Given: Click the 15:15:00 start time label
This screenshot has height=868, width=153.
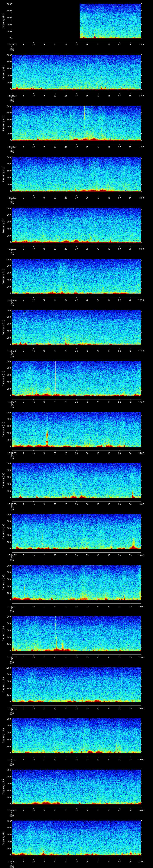Looking at the screenshot, I should click(12, 606).
